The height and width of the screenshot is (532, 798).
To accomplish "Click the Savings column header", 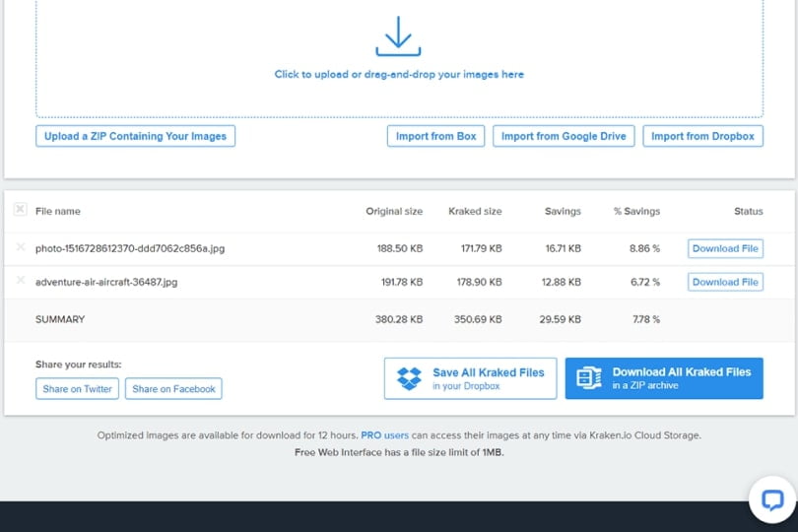I will pyautogui.click(x=563, y=211).
